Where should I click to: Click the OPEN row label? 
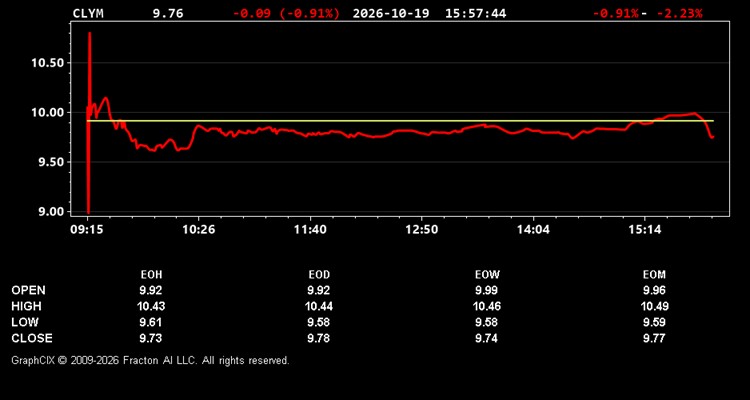tap(29, 290)
